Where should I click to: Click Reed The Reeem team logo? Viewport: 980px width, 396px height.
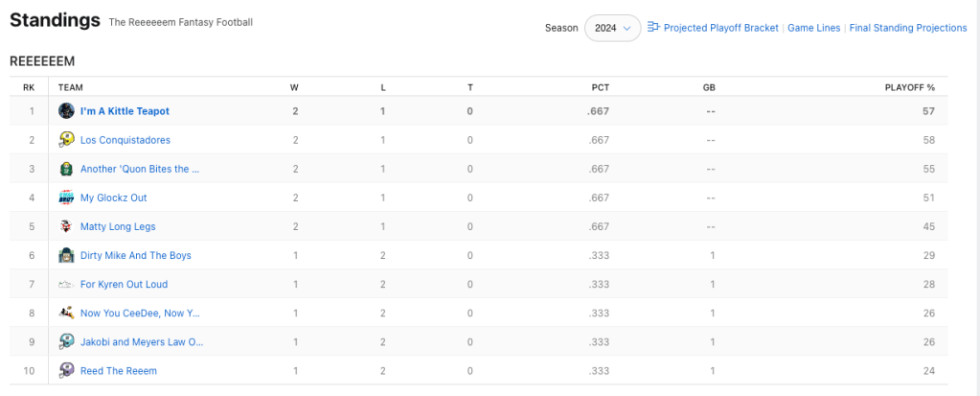click(66, 370)
